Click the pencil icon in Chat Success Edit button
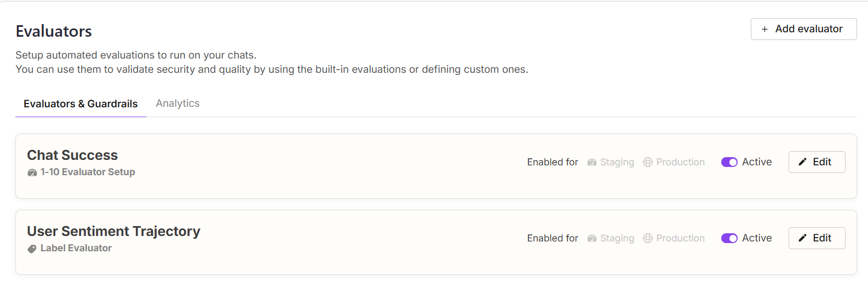The height and width of the screenshot is (288, 868). coord(803,162)
